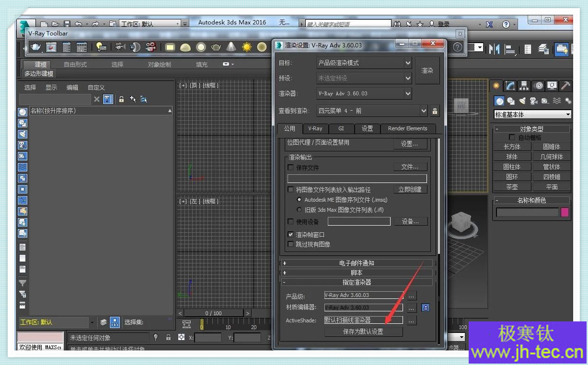588x365 pixels.
Task: Click 产品级 renderer browse button
Action: click(412, 296)
